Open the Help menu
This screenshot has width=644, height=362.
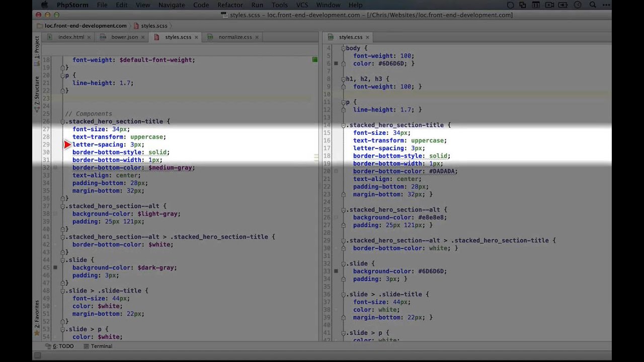pyautogui.click(x=355, y=5)
